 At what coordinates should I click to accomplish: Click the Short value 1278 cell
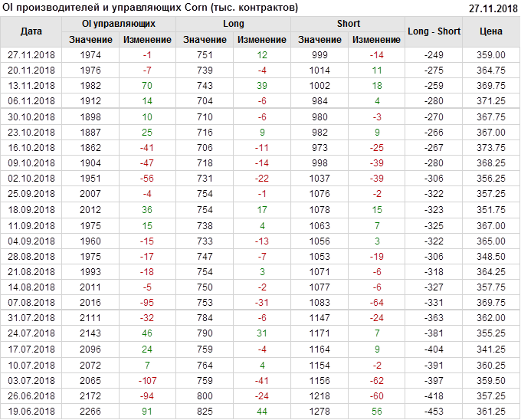coord(320,412)
